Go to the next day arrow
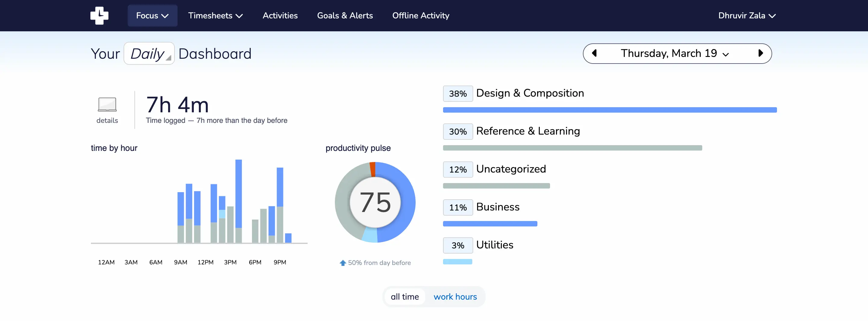The image size is (868, 321). (760, 53)
